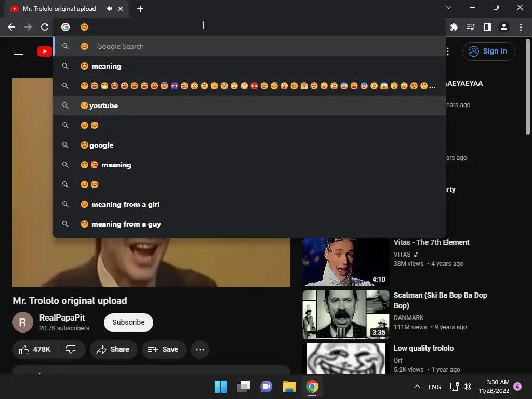Toggle the browser side panel icon
532x399 pixels.
(x=487, y=27)
